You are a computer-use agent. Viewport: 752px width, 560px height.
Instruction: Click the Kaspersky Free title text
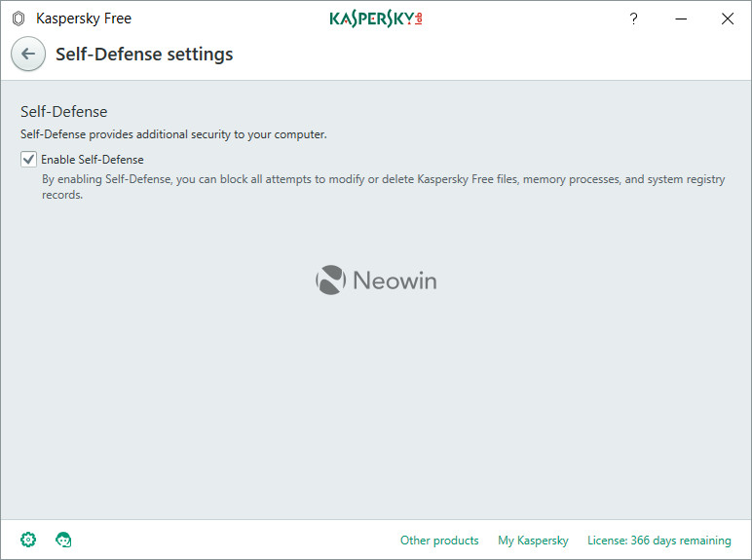(x=84, y=19)
